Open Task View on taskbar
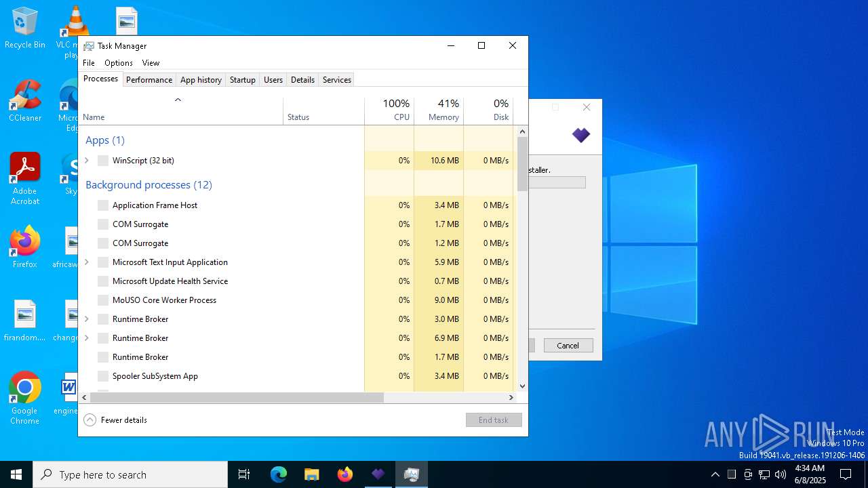This screenshot has height=488, width=868. [244, 474]
